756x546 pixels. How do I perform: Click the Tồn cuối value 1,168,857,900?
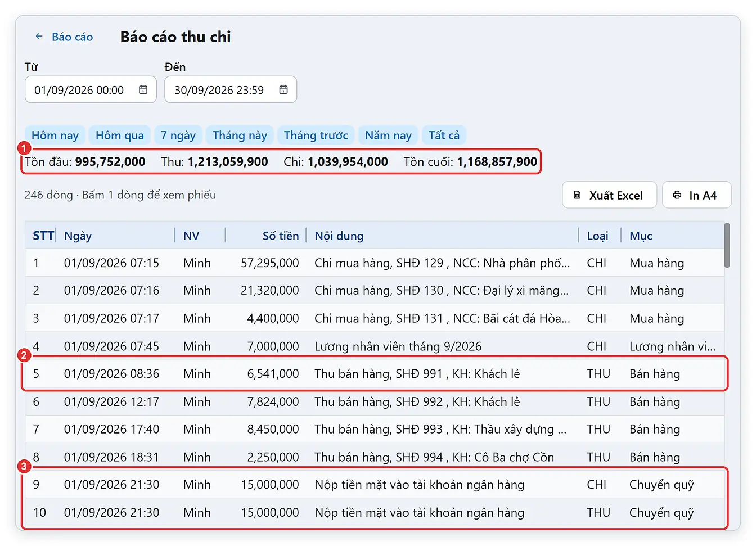(x=497, y=162)
